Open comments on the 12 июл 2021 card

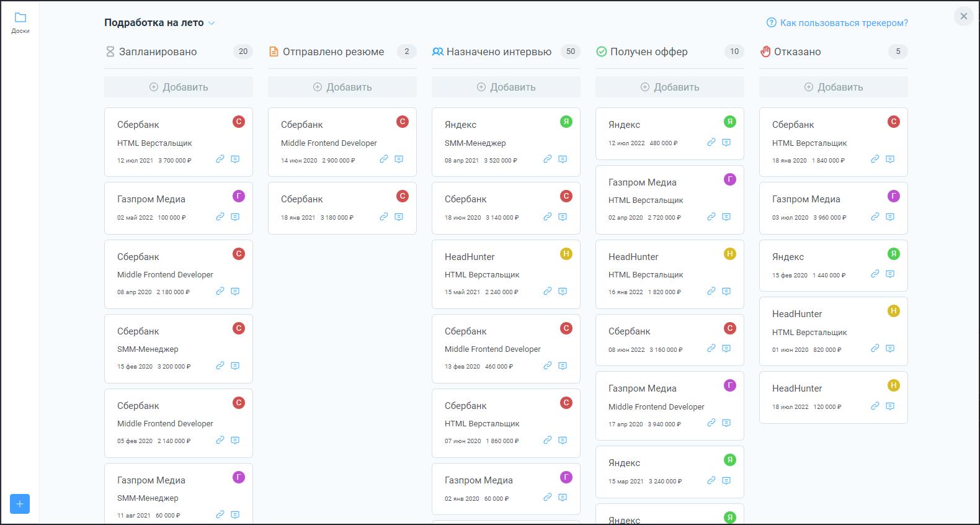(x=235, y=159)
